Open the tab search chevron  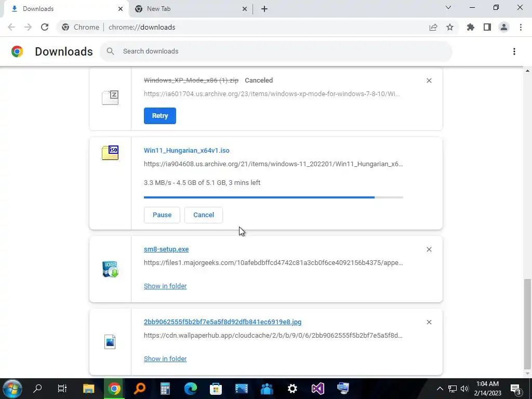coord(448,7)
